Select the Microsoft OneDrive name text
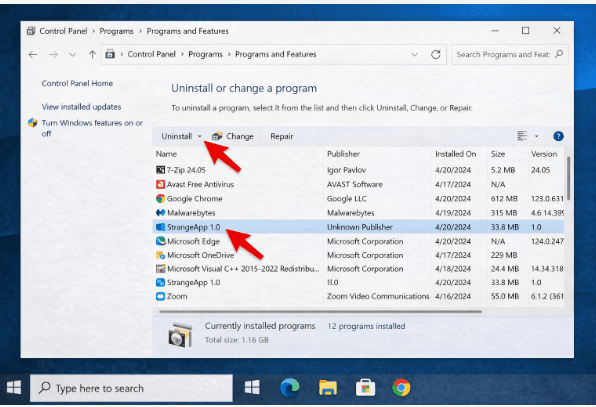The height and width of the screenshot is (407, 596). pos(200,255)
